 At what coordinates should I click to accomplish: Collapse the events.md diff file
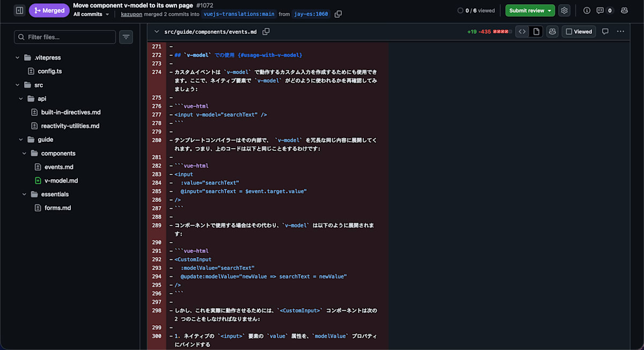pyautogui.click(x=156, y=32)
